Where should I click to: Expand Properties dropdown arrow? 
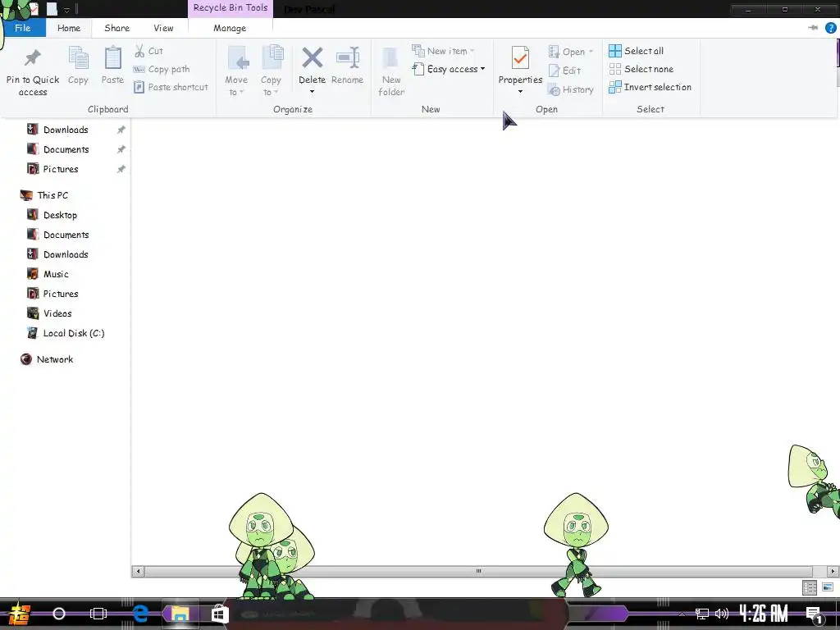pyautogui.click(x=520, y=92)
